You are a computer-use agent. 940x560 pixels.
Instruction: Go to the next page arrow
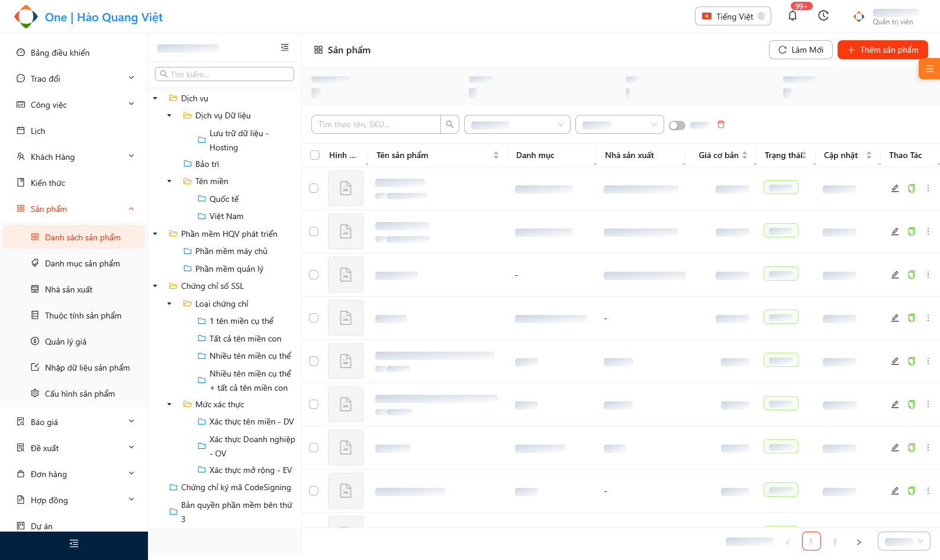tap(859, 542)
